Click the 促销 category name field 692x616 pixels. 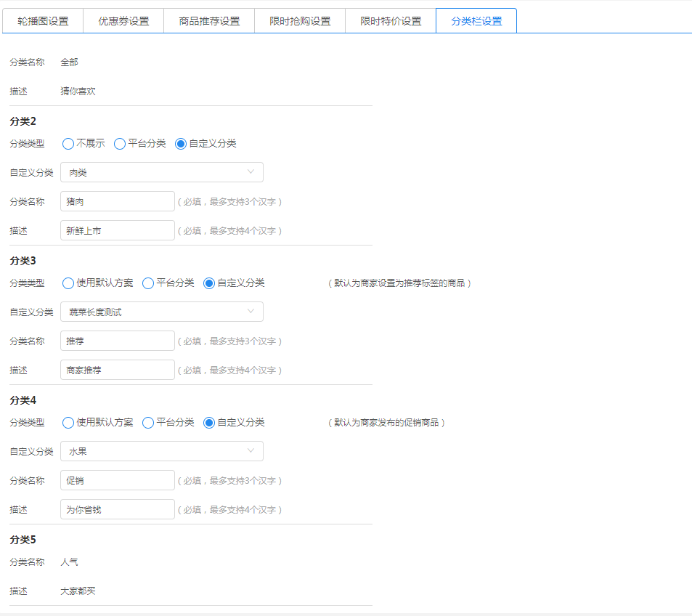point(118,480)
